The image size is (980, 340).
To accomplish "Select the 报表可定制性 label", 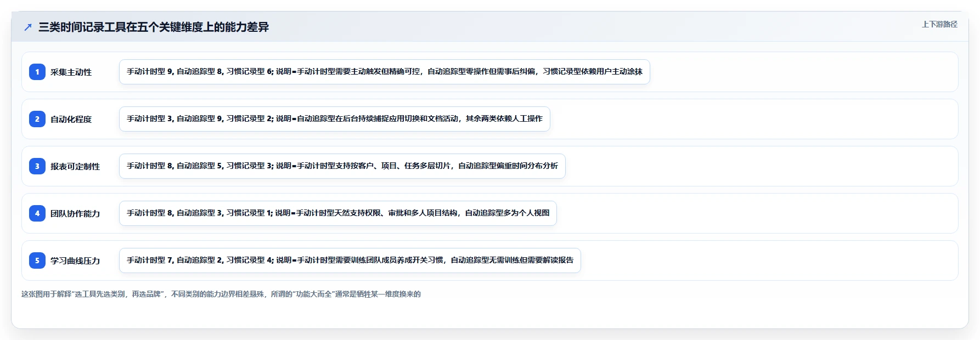I will click(75, 166).
